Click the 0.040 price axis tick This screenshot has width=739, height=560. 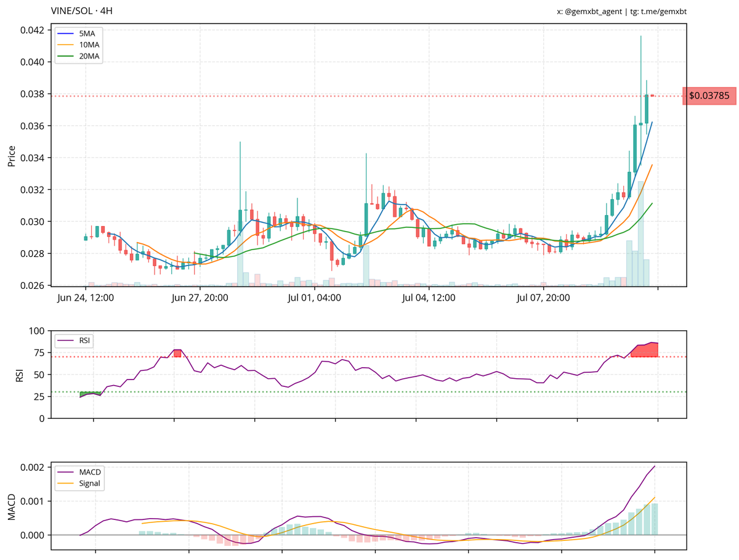32,62
